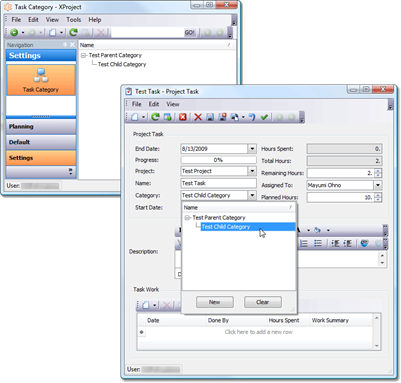Open the View menu in Test Task window
The width and height of the screenshot is (401, 383).
173,104
